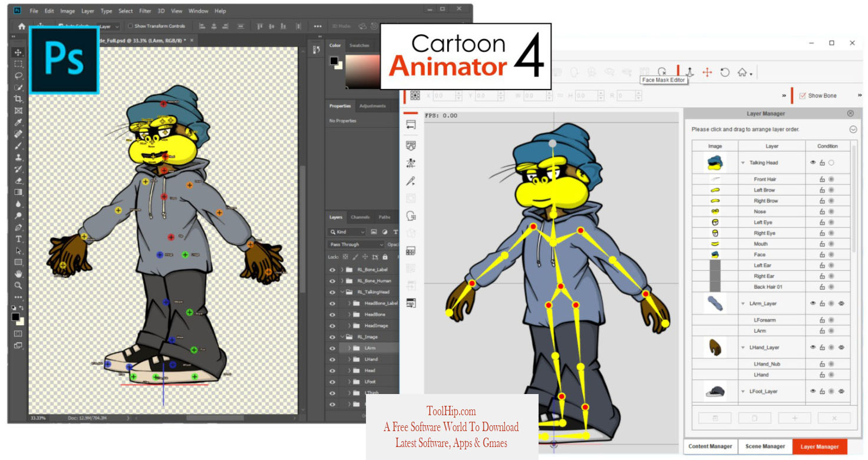Click the Layer Manager tab
Image resolution: width=868 pixels, height=460 pixels.
820,446
